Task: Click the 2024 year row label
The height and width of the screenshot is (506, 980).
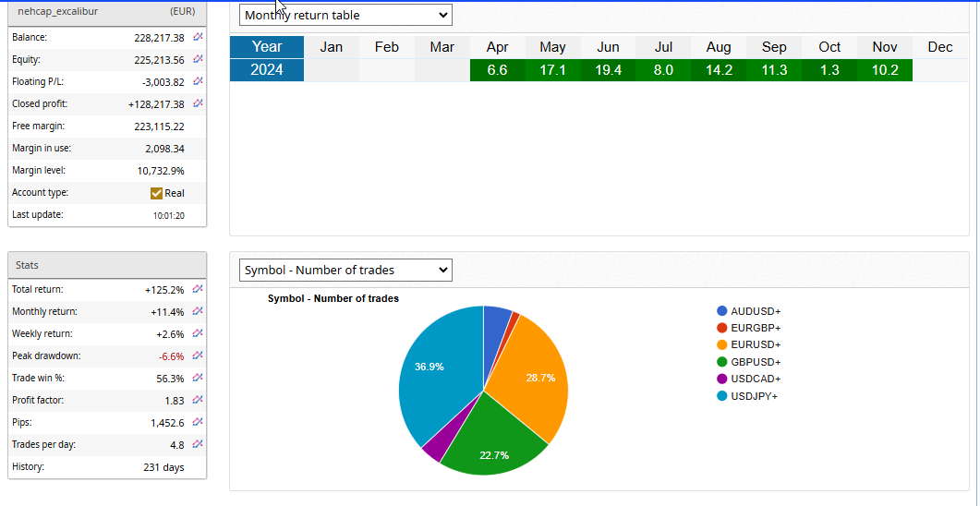Action: [267, 70]
